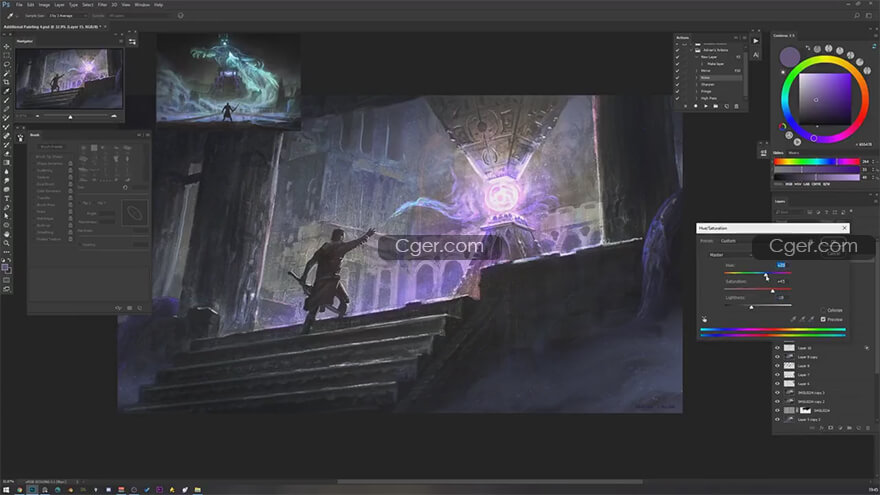Select the Horizontal Type tool
The width and height of the screenshot is (880, 495).
(x=6, y=199)
